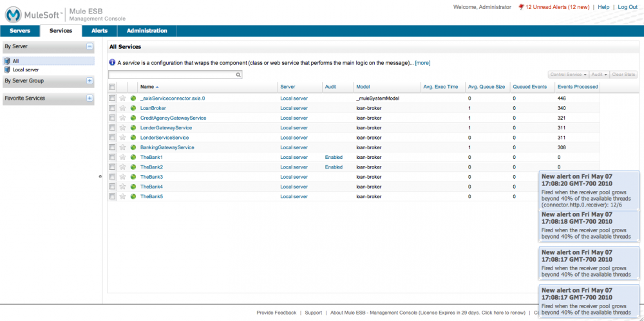The image size is (644, 321).
Task: Open the 17:08:20 new alert popup
Action: point(589,190)
